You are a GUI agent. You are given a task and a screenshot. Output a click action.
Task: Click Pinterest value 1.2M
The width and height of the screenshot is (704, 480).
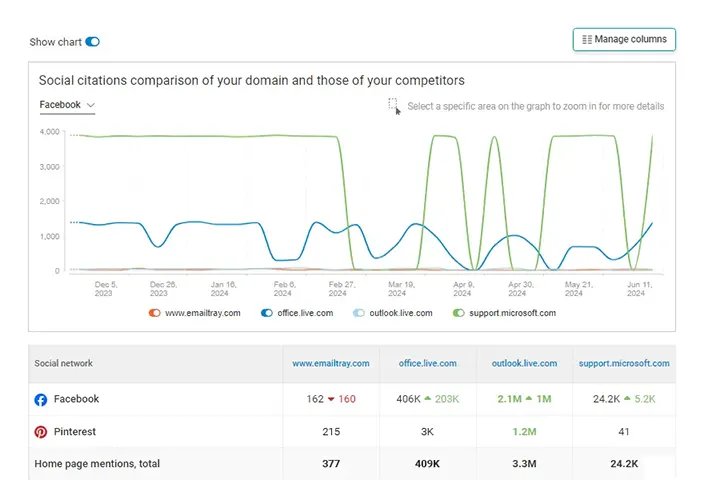click(524, 432)
